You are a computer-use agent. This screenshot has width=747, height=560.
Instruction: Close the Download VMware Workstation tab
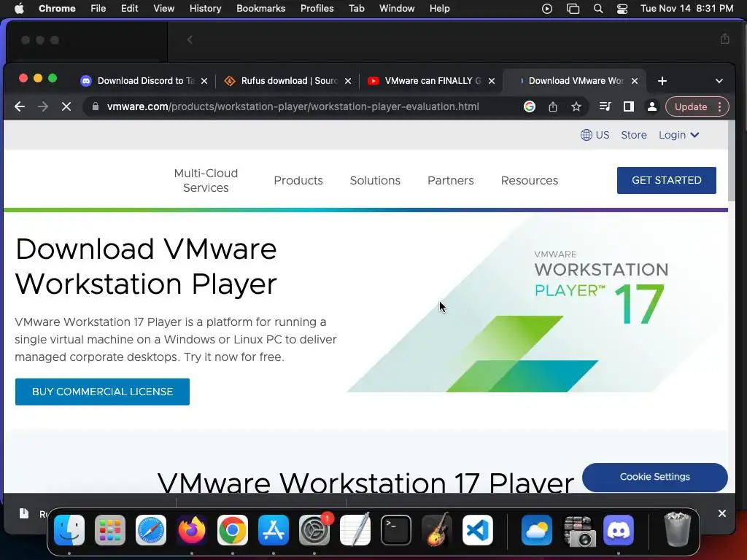[x=635, y=81]
